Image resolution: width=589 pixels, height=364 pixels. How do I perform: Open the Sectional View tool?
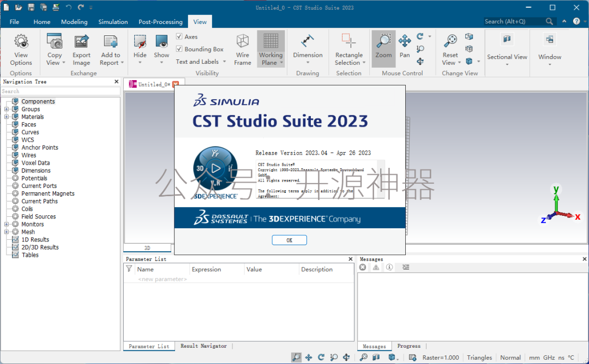click(507, 50)
